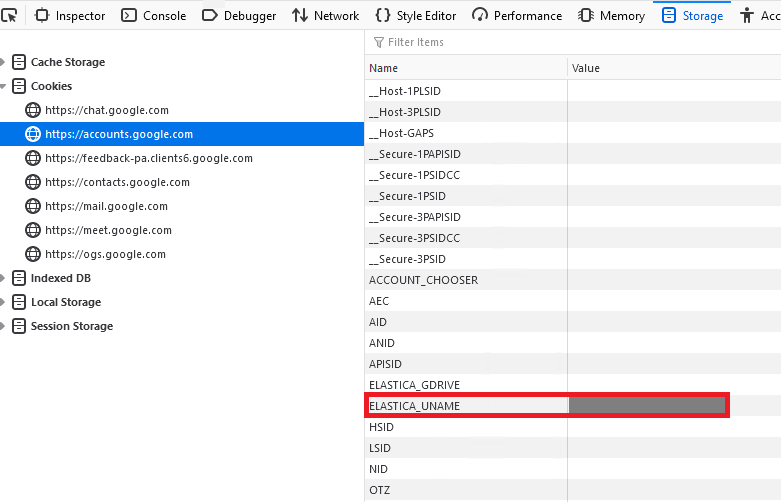
Task: Click the globe icon next to https://meet.google.com
Action: tap(33, 230)
